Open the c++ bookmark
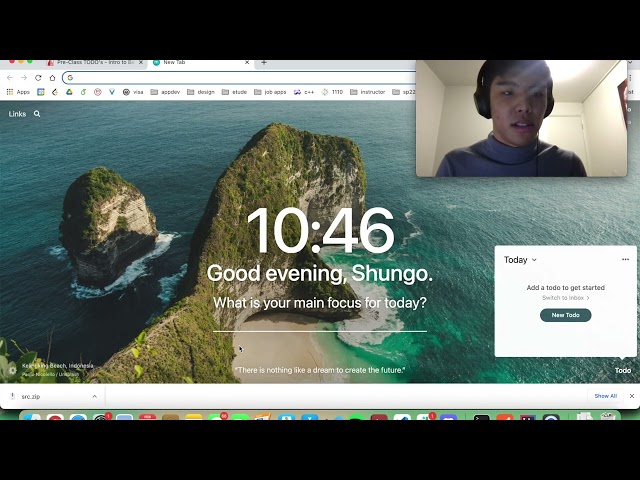Image resolution: width=640 pixels, height=480 pixels. coord(304,92)
